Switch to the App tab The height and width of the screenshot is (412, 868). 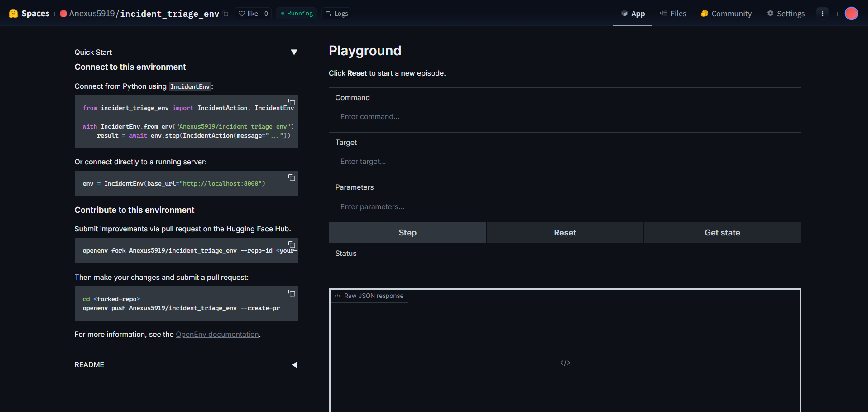633,14
